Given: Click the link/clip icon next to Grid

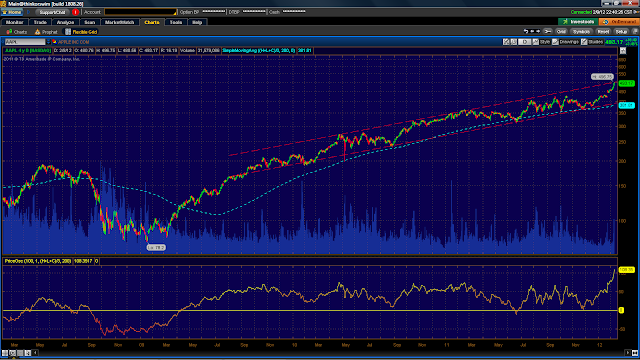Looking at the screenshot, I should tap(547, 31).
